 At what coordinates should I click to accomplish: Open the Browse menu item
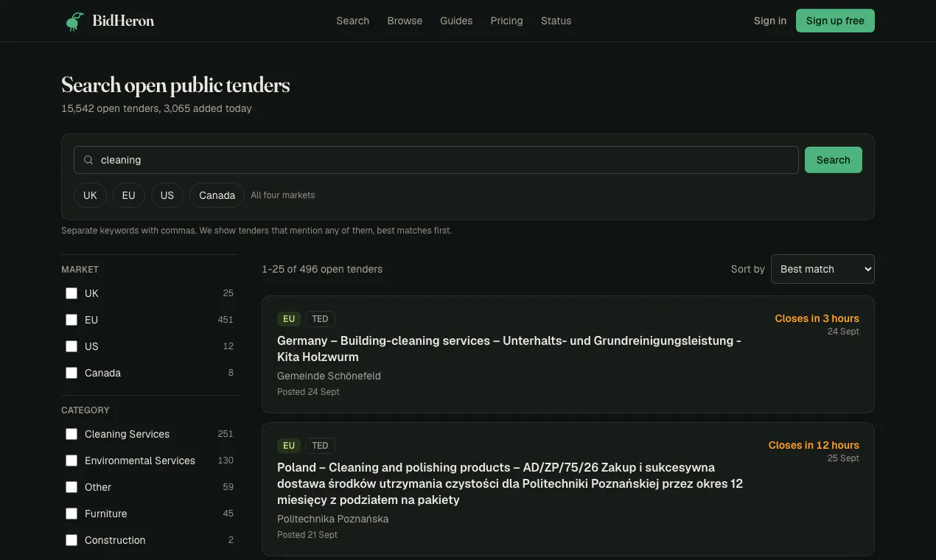pos(405,21)
